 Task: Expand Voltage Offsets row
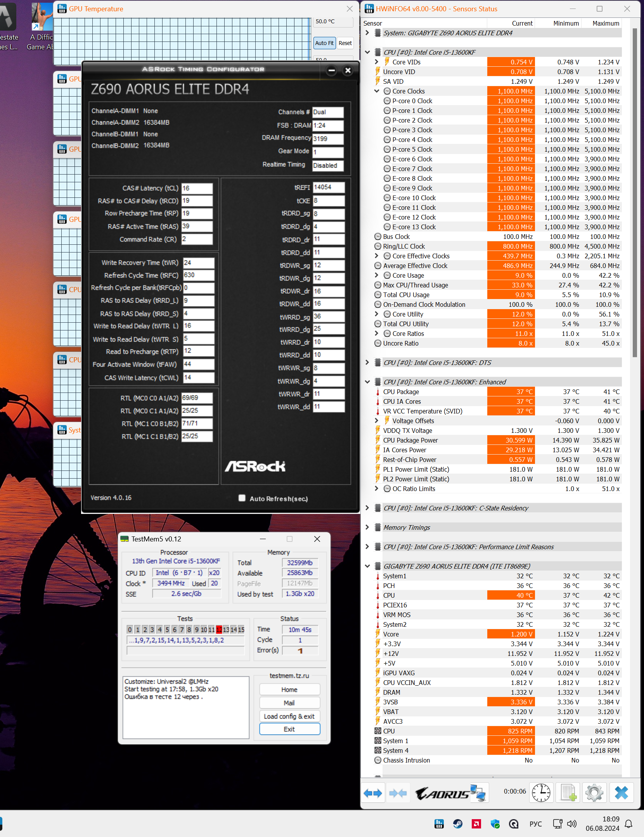(376, 421)
